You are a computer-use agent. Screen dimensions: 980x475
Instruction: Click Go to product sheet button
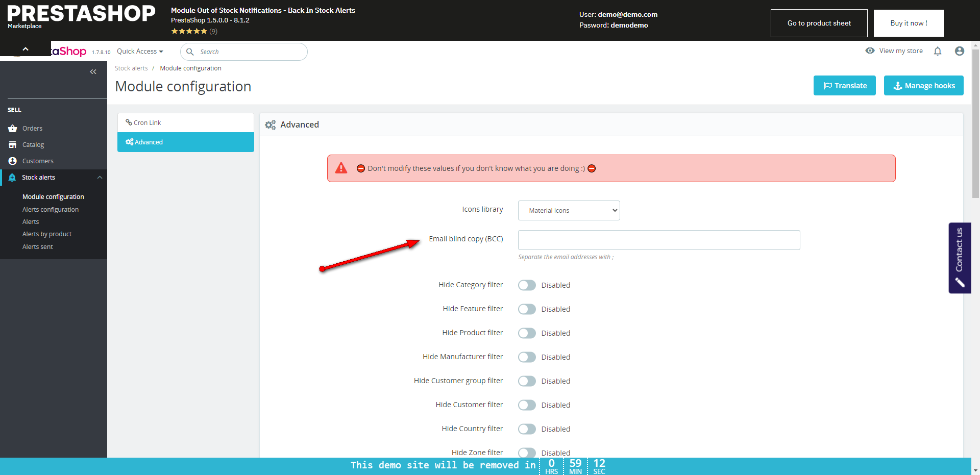[819, 23]
